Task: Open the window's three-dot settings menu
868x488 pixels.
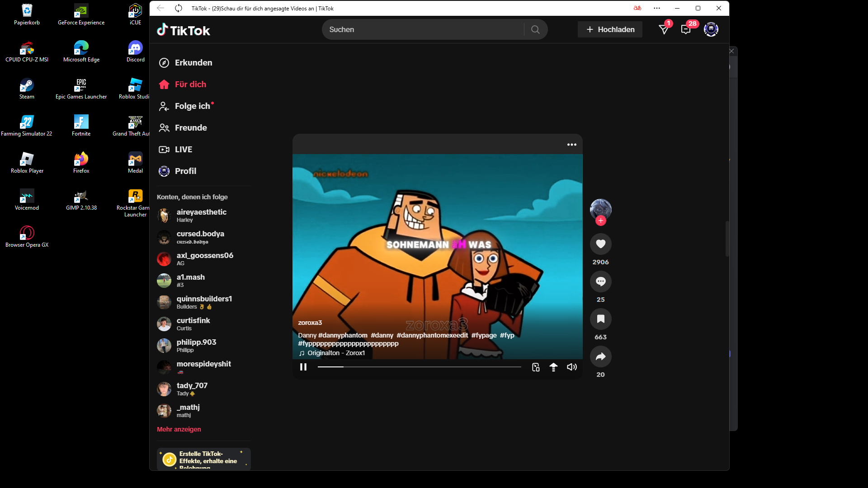Action: coord(657,8)
